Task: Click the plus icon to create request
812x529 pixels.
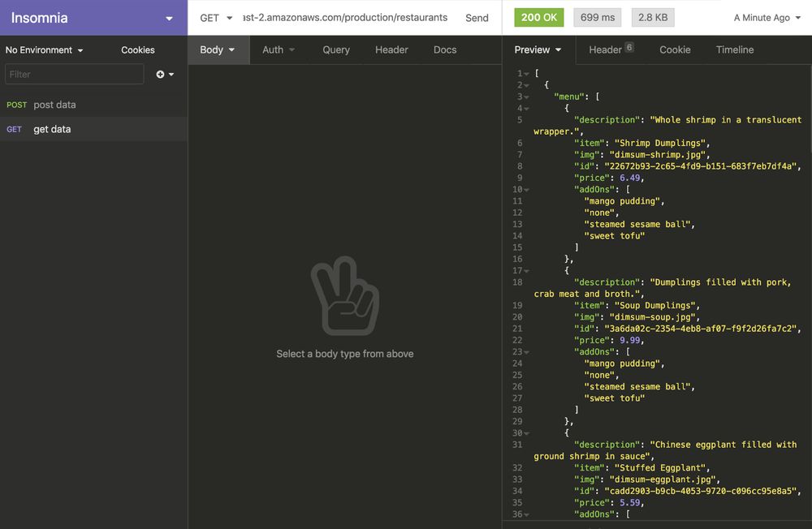Action: coord(161,75)
